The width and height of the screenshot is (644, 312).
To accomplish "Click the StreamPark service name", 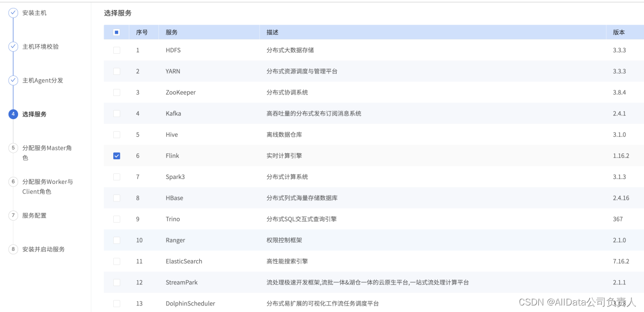I will (x=182, y=282).
